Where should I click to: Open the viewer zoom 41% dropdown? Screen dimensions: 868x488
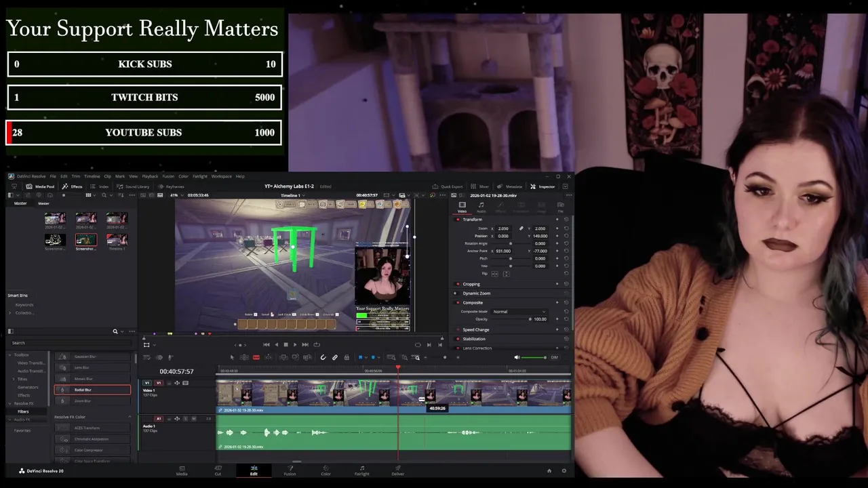point(176,195)
